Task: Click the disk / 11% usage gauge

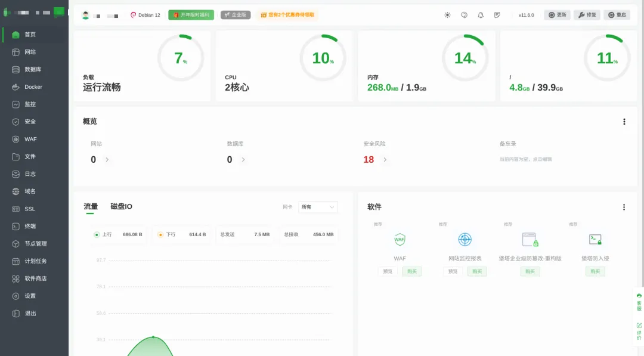Action: tap(607, 58)
